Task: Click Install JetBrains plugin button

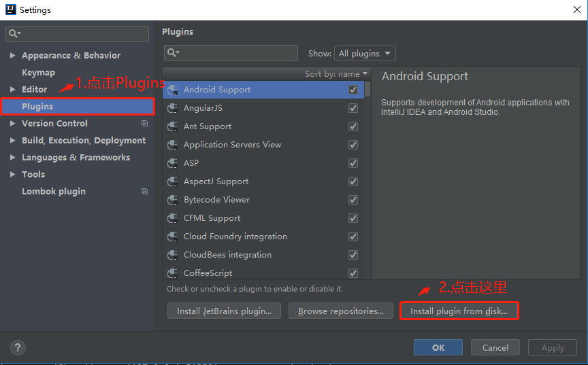Action: point(224,311)
